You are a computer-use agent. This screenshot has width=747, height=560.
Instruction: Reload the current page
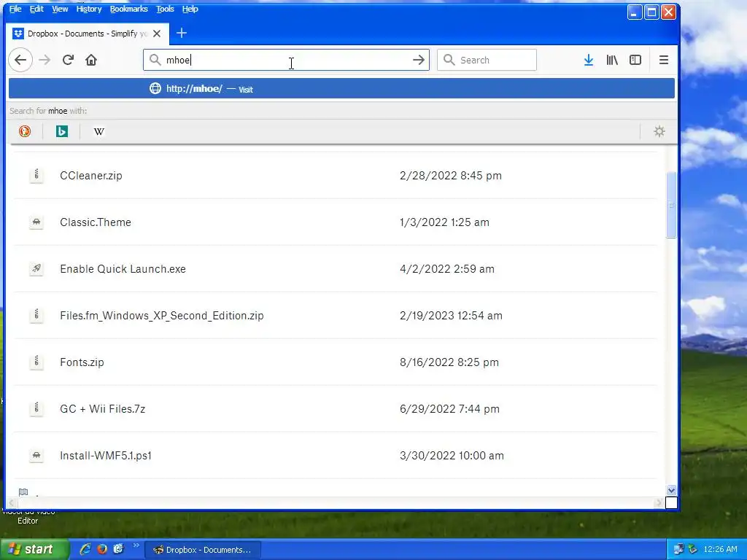68,60
